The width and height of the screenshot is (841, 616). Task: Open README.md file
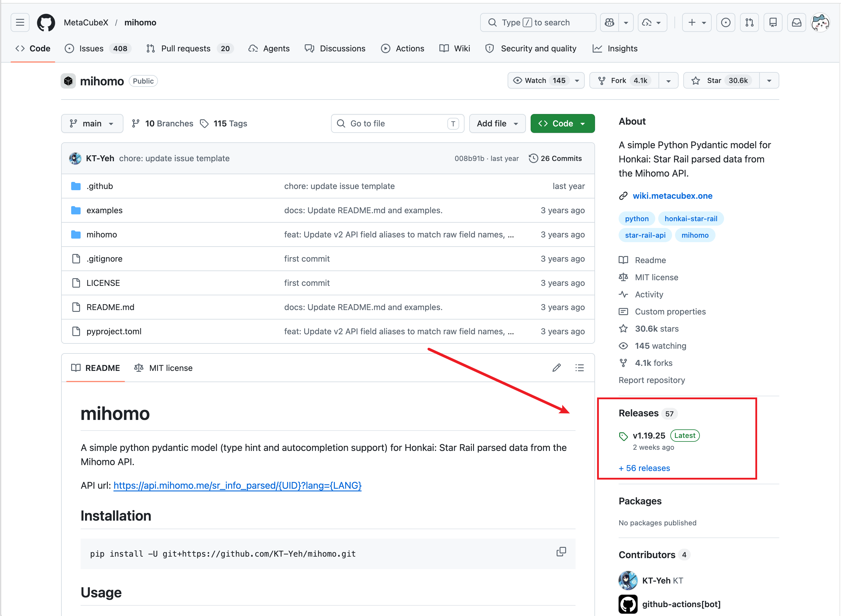pos(110,307)
